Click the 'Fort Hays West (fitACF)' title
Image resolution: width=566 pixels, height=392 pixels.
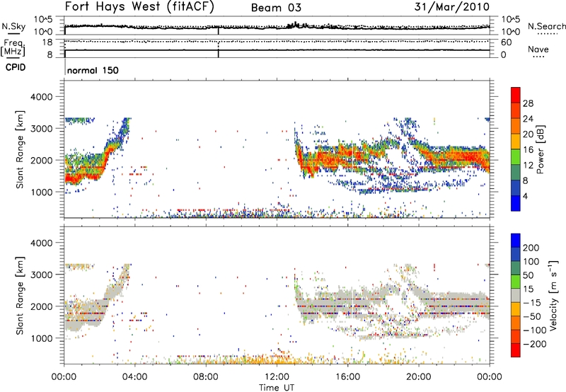point(139,7)
